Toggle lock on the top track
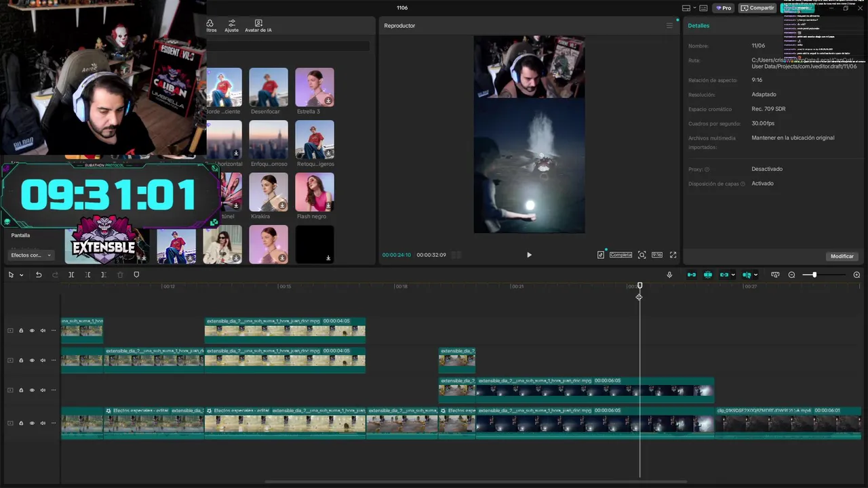Screen dimensions: 868x488 pyautogui.click(x=21, y=331)
